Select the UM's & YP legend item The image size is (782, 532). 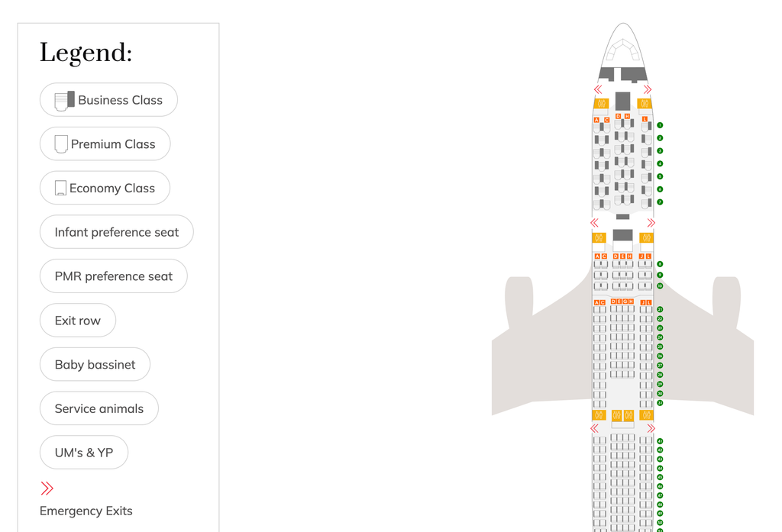pos(84,452)
